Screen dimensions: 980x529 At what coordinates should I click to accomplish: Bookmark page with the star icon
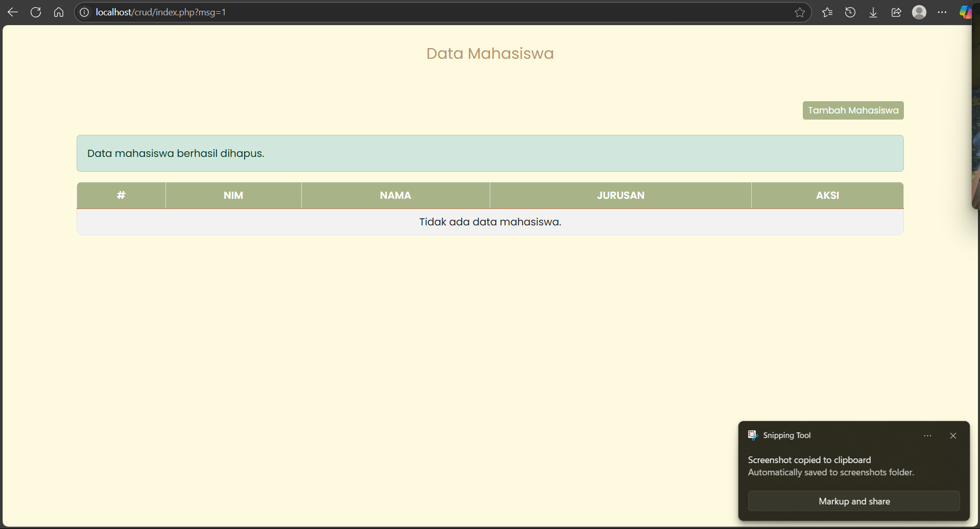point(800,12)
